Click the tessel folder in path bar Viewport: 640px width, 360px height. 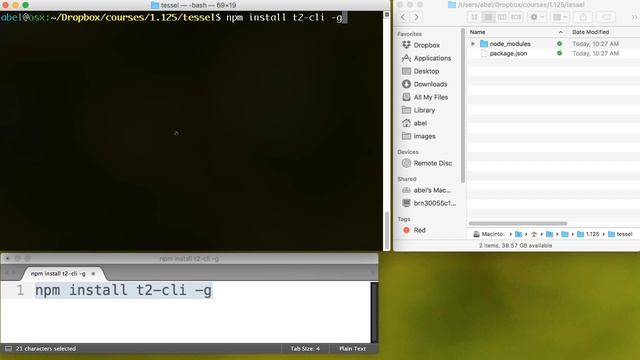[620, 234]
